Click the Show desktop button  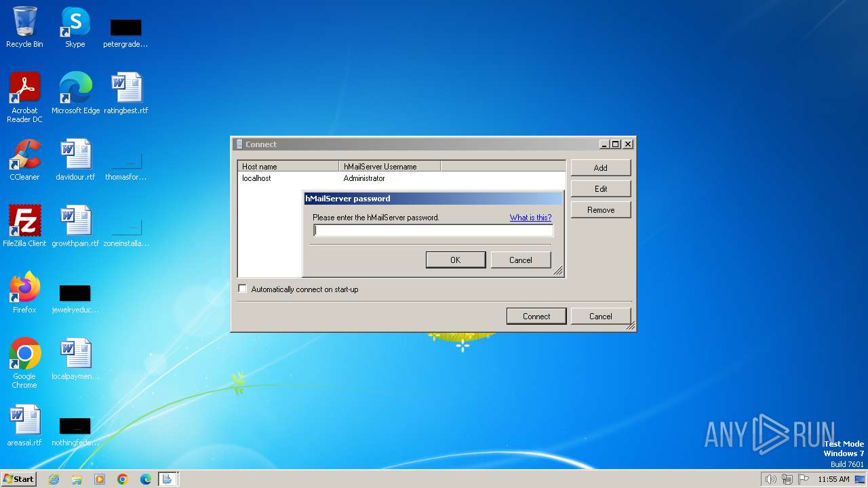(860, 479)
